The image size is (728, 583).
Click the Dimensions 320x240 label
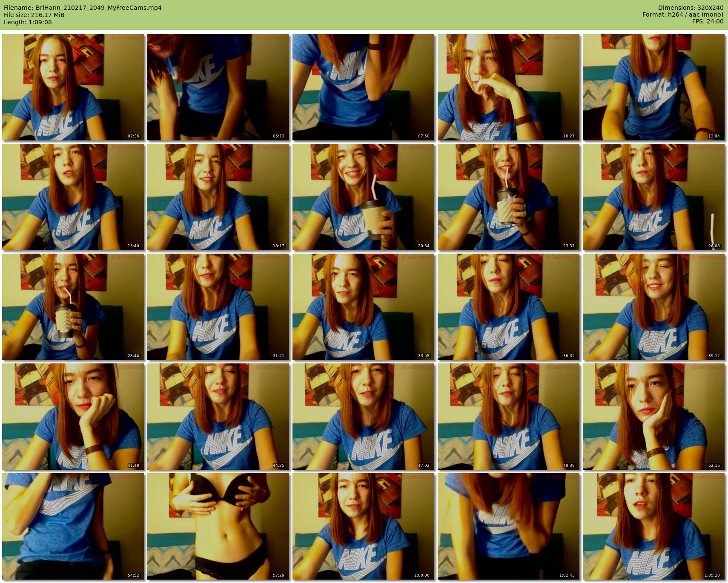pos(691,8)
